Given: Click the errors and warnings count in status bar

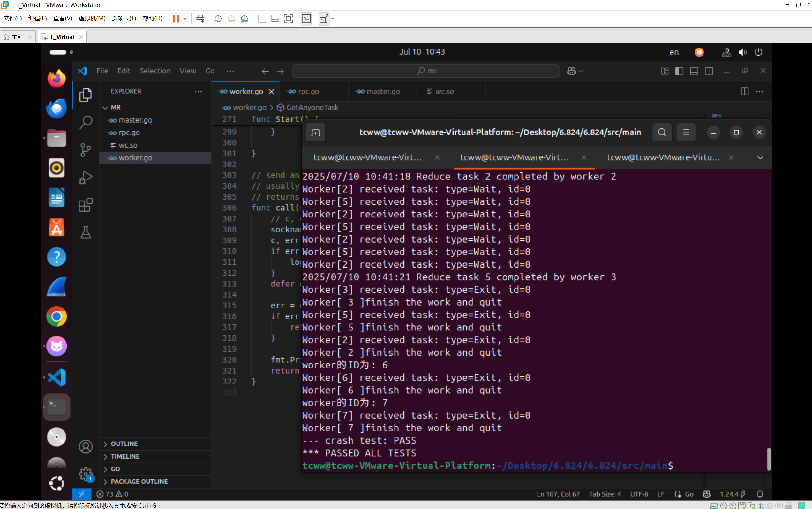Looking at the screenshot, I should pos(112,494).
